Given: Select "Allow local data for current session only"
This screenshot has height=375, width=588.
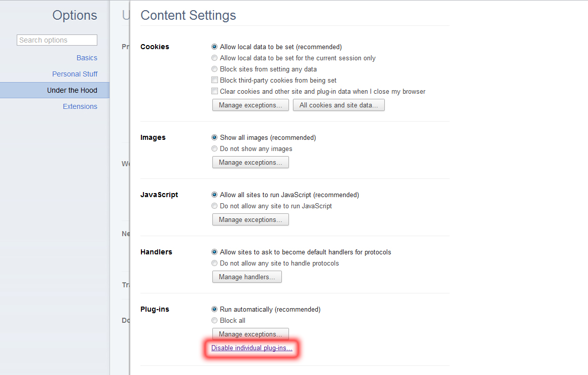Looking at the screenshot, I should click(x=214, y=58).
